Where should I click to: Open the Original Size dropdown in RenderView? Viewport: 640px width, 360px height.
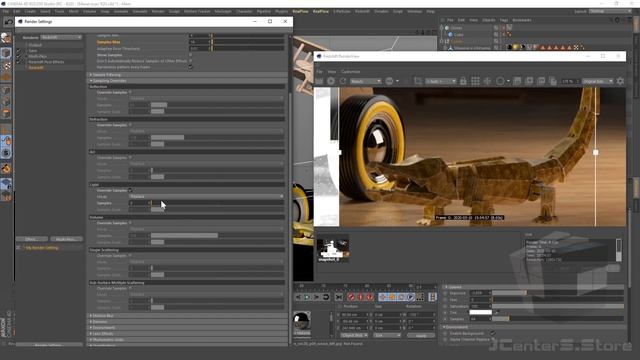(598, 81)
